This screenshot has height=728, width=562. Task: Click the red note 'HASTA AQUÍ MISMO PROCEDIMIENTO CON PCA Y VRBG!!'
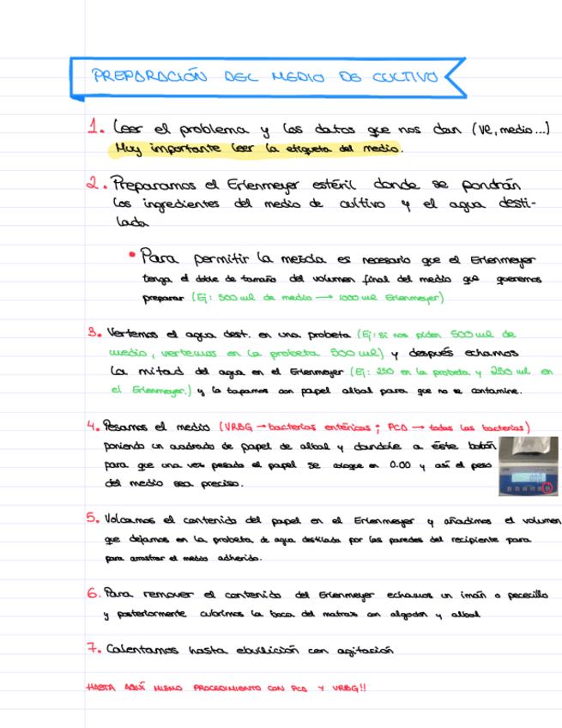tap(226, 688)
